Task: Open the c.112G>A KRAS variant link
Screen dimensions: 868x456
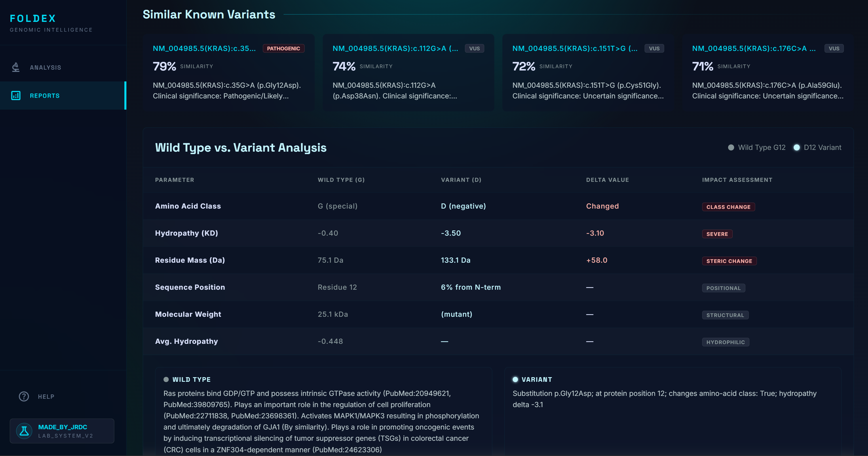Action: pyautogui.click(x=395, y=49)
